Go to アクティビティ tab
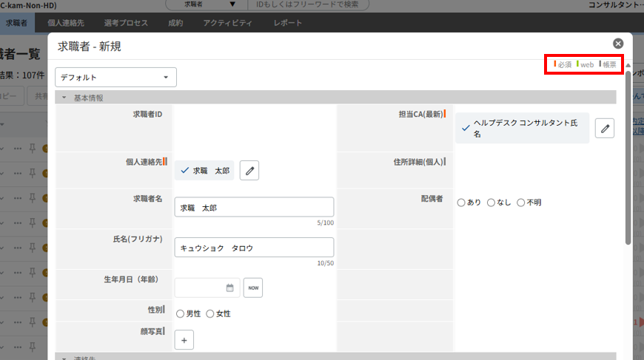The height and width of the screenshot is (360, 644). click(x=228, y=23)
